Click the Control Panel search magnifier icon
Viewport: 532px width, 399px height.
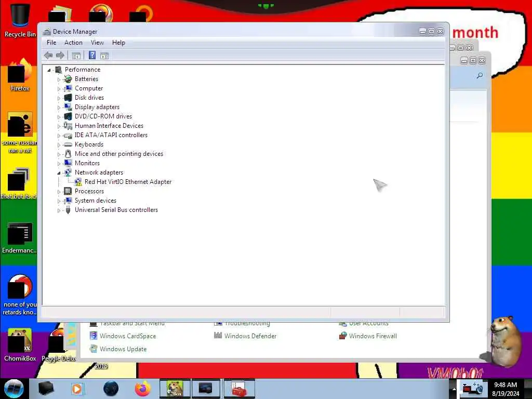[x=480, y=75]
